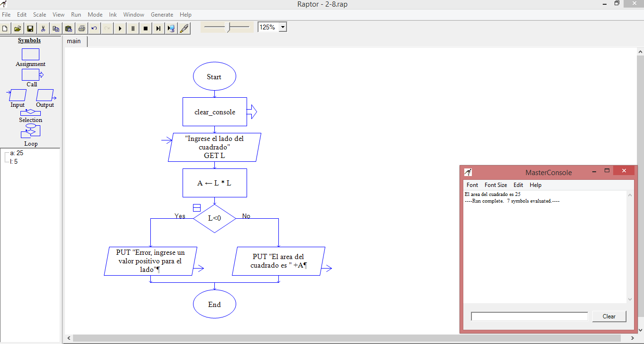Toggle the ink pen icon in toolbar
The width and height of the screenshot is (644, 344).
(184, 28)
